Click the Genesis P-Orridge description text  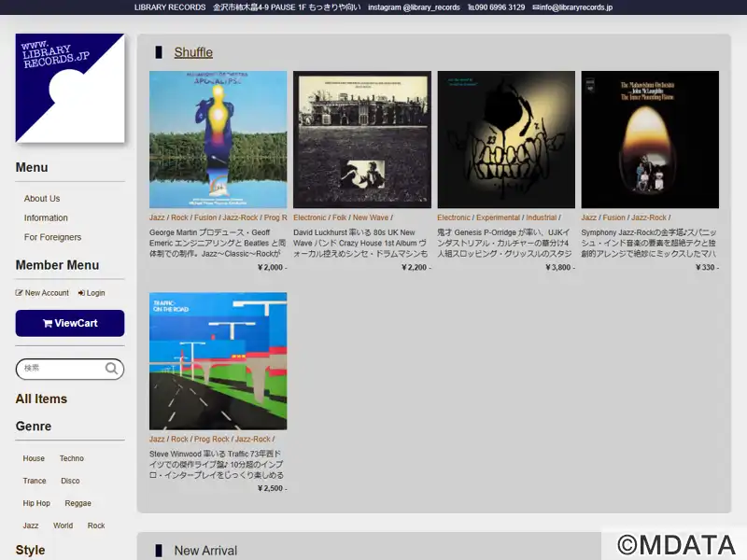(x=506, y=243)
